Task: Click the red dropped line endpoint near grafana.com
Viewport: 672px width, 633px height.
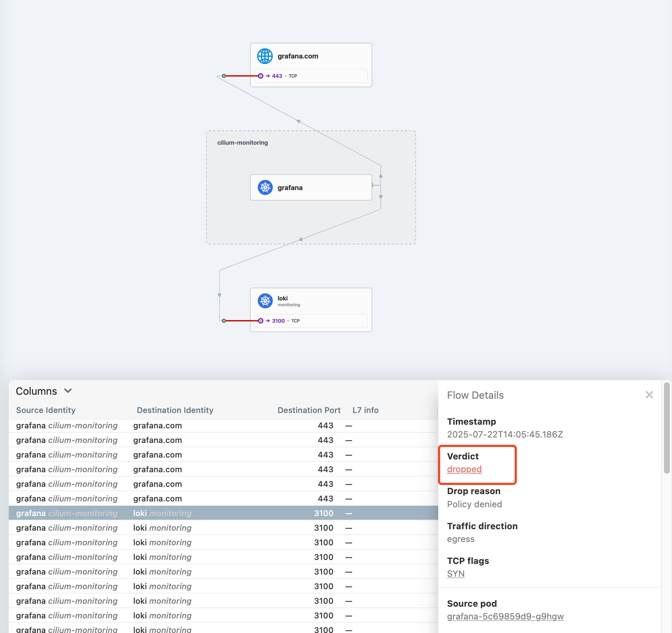Action: [224, 76]
